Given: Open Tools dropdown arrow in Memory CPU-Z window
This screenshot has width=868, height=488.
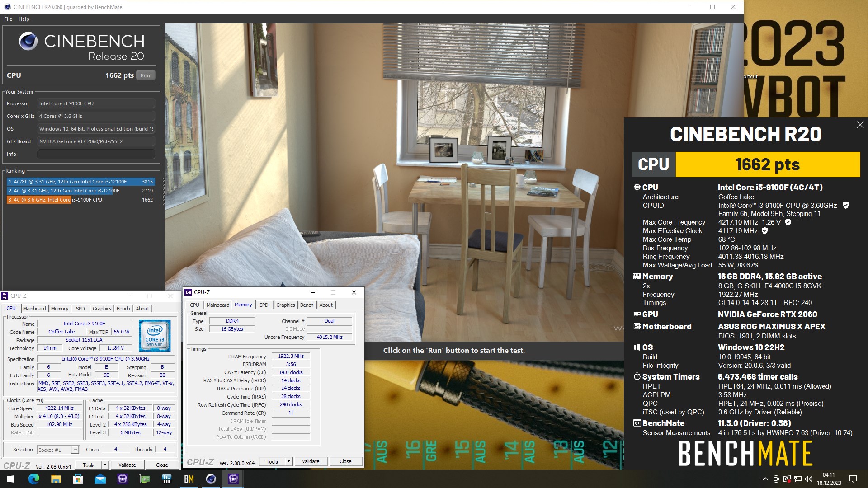Looking at the screenshot, I should coord(288,461).
